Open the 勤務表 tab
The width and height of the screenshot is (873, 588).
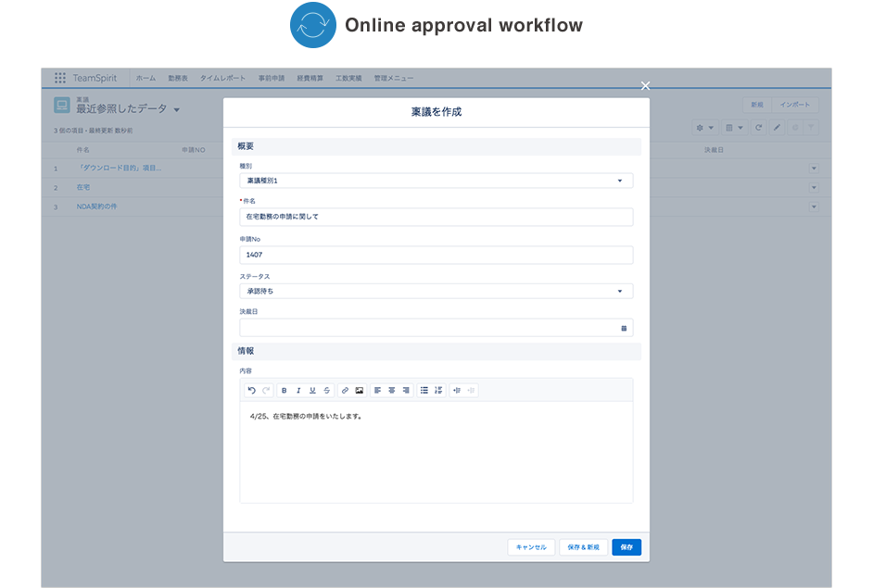tap(178, 79)
